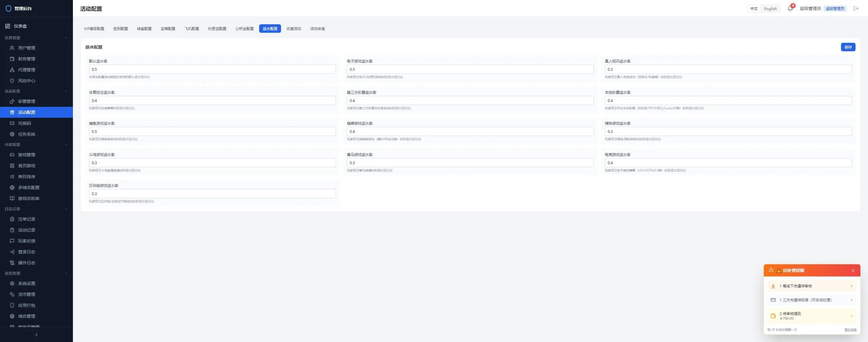Image resolution: width=868 pixels, height=342 pixels.
Task: Focus the 棋牌游戏返水率 input field
Action: 470,131
